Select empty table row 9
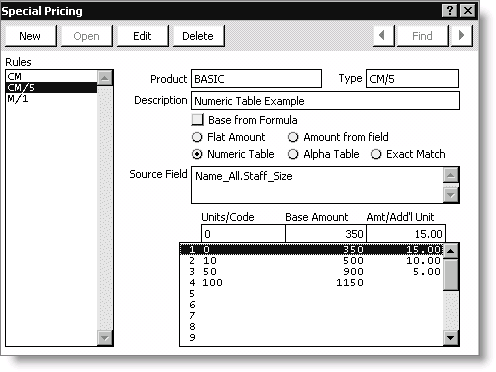This screenshot has height=372, width=496. 312,337
